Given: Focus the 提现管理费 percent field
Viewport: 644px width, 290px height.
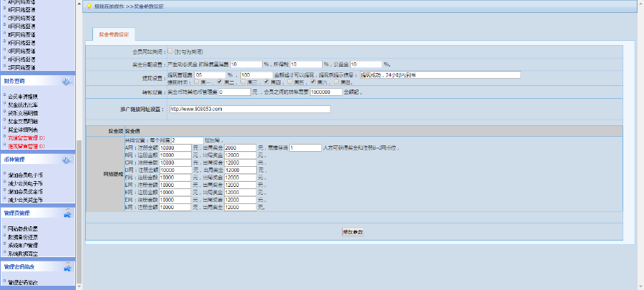Looking at the screenshot, I should [210, 74].
